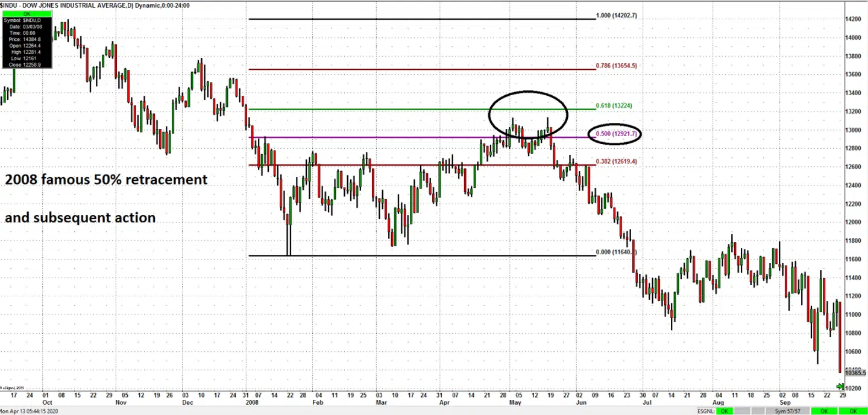This screenshot has width=868, height=415.
Task: Click the green OK header of the data window
Action: (x=27, y=13)
